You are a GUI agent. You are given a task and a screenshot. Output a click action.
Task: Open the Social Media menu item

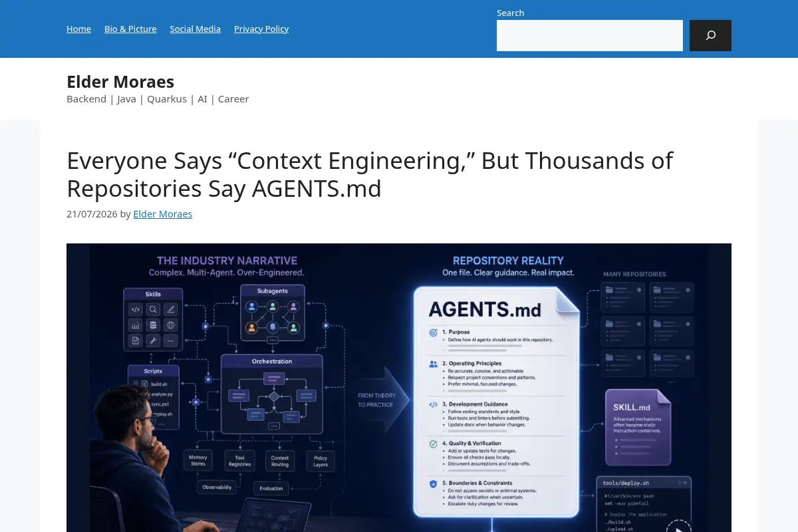[x=195, y=29]
